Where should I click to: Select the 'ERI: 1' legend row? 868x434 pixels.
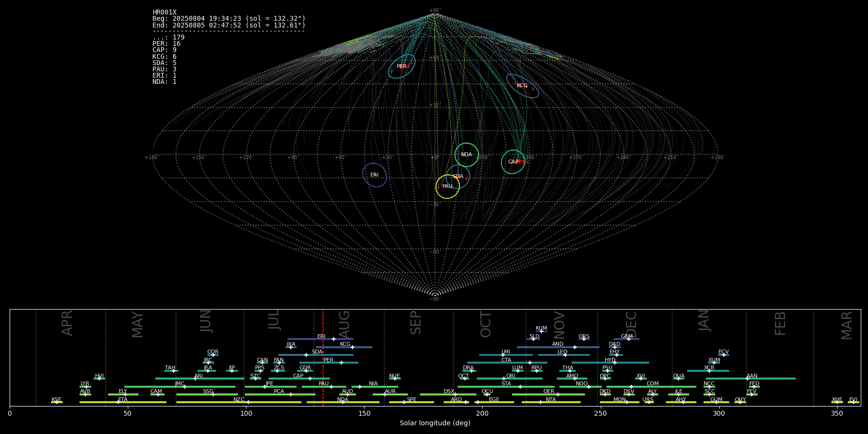[164, 76]
